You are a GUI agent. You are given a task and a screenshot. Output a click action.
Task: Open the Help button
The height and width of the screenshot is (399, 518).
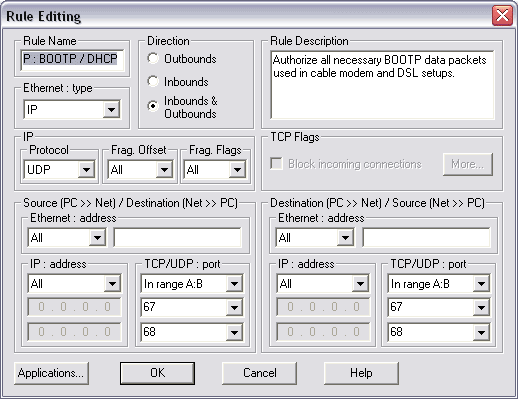[361, 373]
